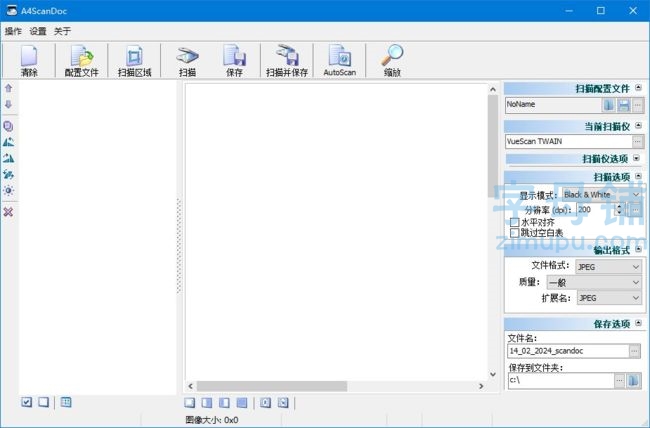Click the third view mode icon below preview
The image size is (650, 428).
[224, 403]
